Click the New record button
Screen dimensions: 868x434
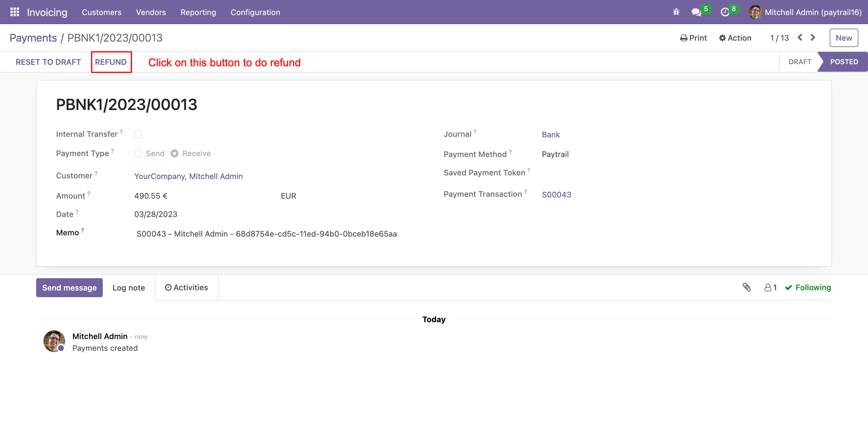click(x=844, y=38)
